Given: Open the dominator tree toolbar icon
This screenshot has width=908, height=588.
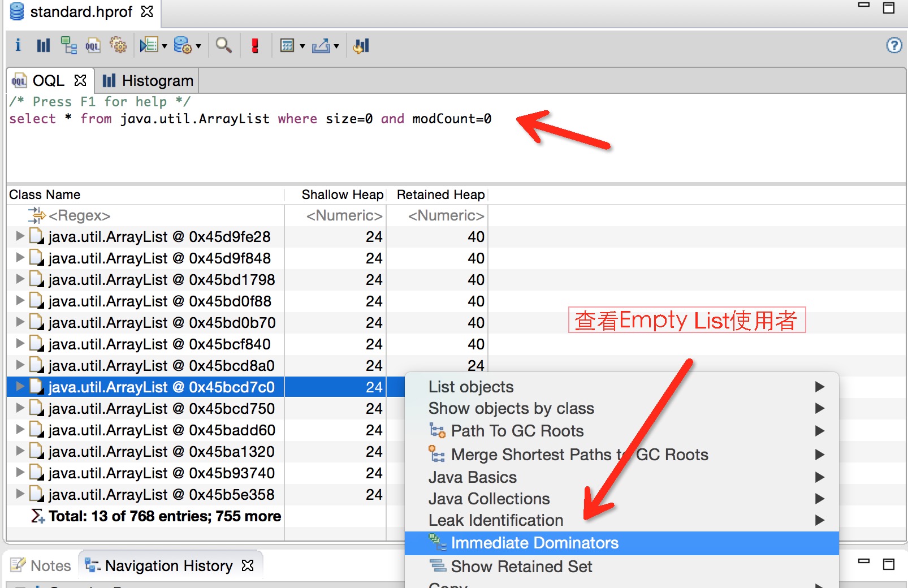Looking at the screenshot, I should click(68, 45).
